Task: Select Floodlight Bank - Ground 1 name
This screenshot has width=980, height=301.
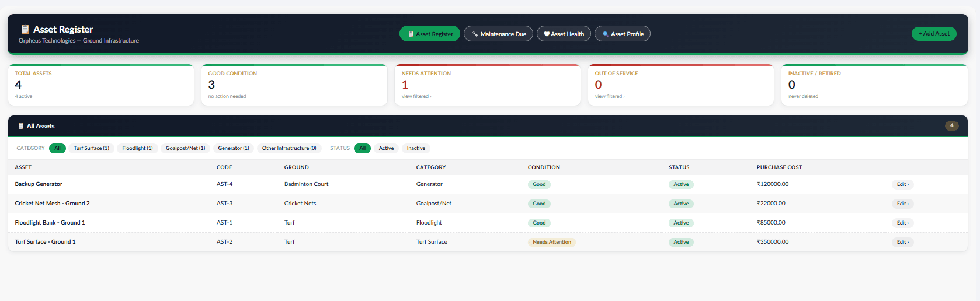Action: 50,223
